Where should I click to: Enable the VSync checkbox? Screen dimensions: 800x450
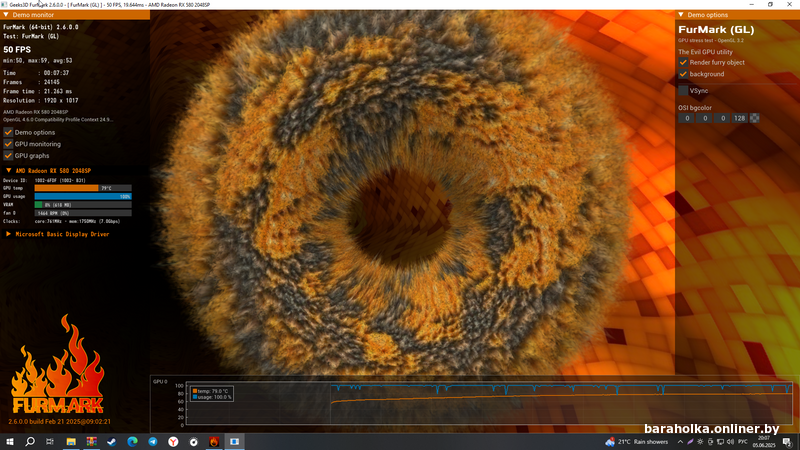pos(683,90)
